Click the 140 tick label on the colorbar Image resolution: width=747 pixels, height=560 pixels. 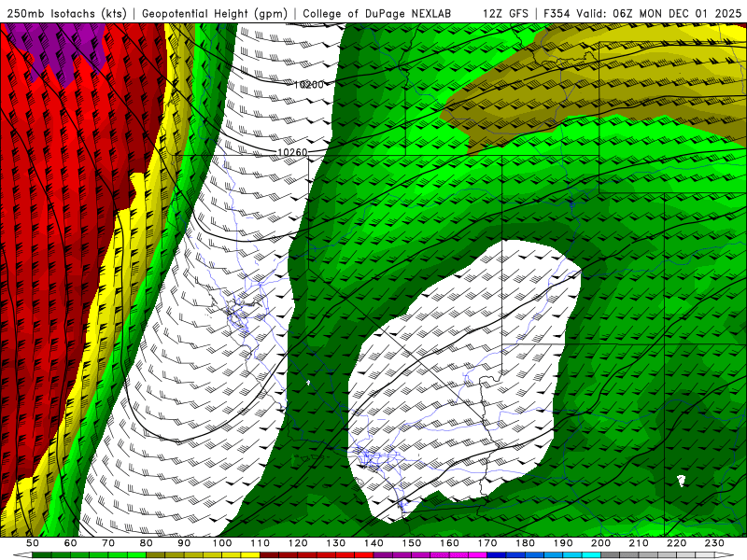click(374, 543)
